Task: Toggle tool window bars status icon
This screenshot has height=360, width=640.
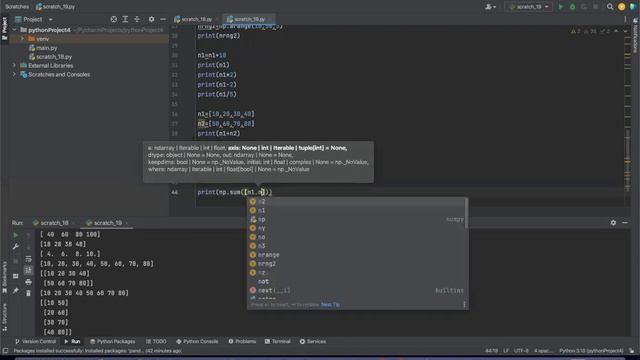Action: click(x=5, y=351)
